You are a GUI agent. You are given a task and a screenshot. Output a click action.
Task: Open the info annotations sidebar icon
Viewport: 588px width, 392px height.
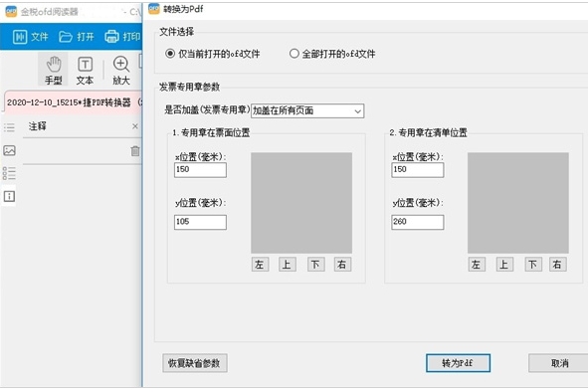[9, 196]
